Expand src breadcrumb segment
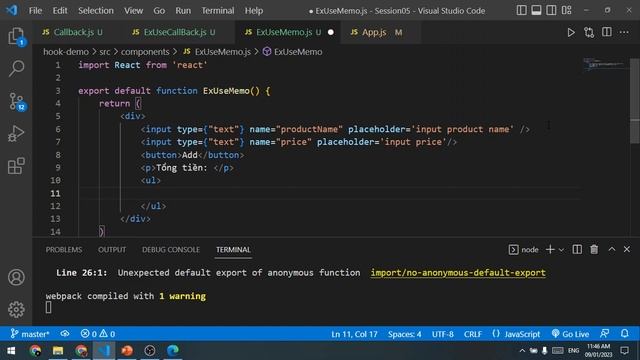640x360 pixels. click(x=105, y=52)
